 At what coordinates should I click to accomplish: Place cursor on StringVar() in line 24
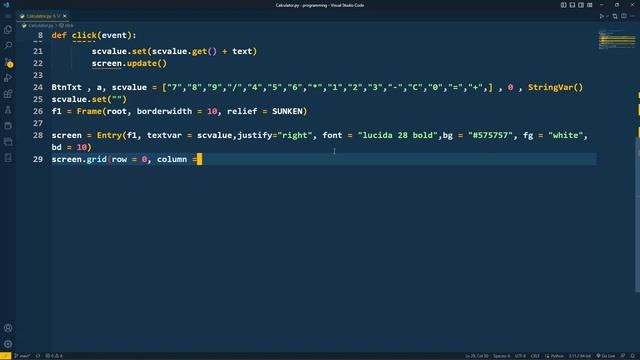click(556, 87)
